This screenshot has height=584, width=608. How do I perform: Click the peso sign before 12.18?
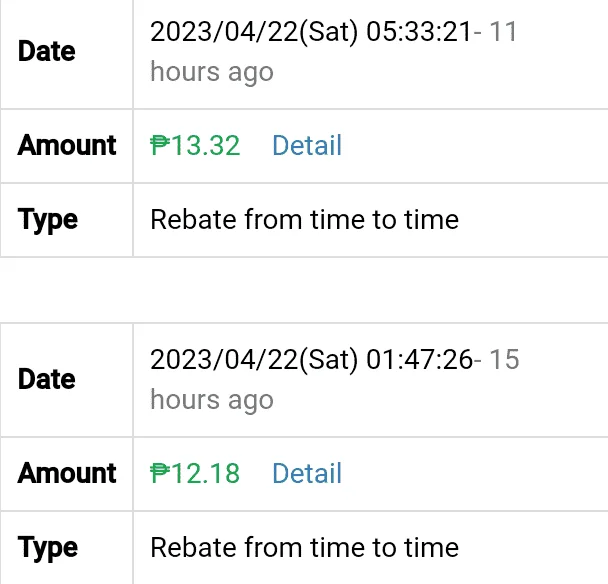pyautogui.click(x=160, y=473)
